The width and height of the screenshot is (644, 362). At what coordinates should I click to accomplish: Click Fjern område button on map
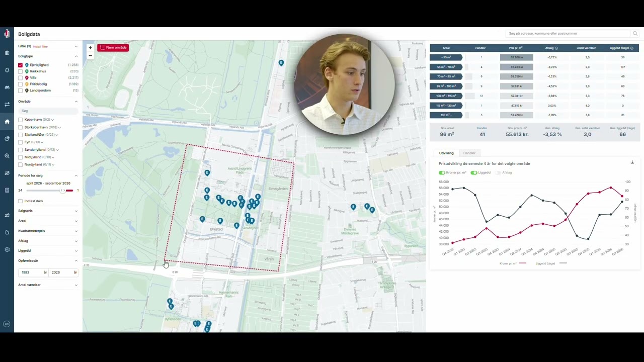[113, 48]
